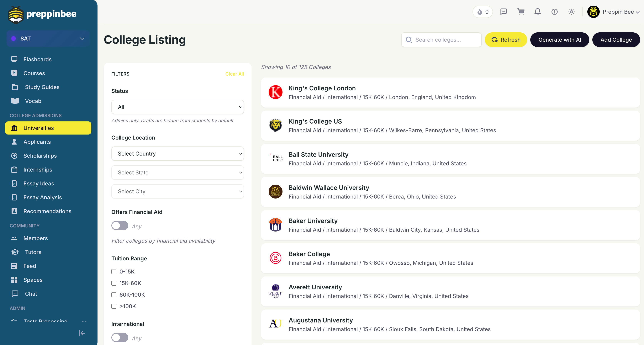Click the Baldwin Wallace University logo

pos(276,192)
